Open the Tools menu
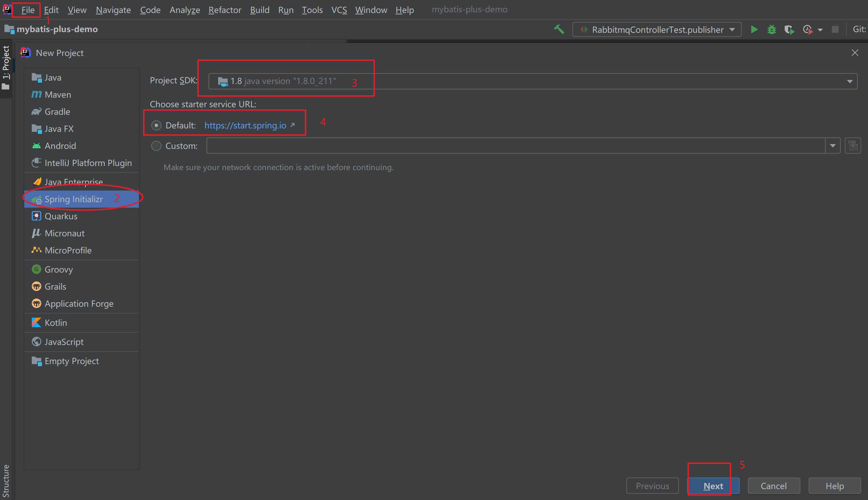 tap(312, 10)
